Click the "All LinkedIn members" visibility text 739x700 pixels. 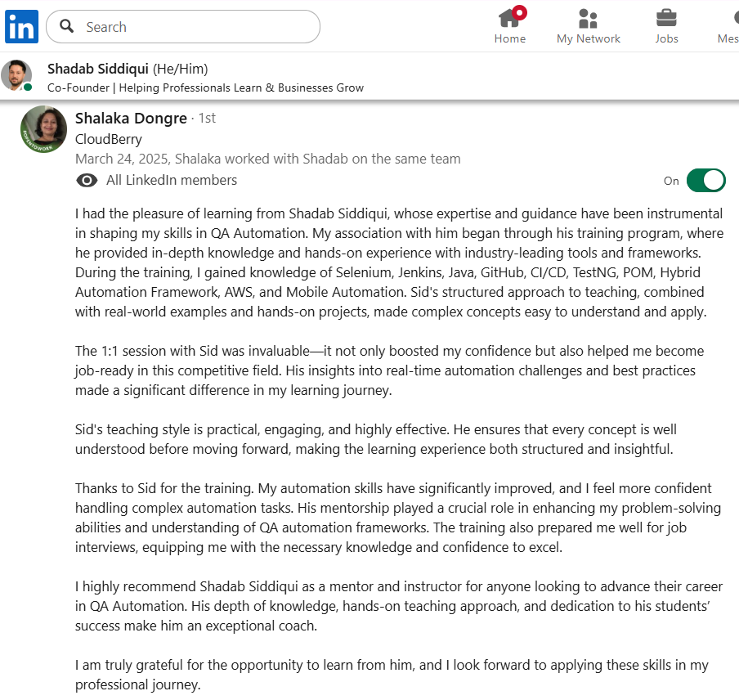coord(172,181)
